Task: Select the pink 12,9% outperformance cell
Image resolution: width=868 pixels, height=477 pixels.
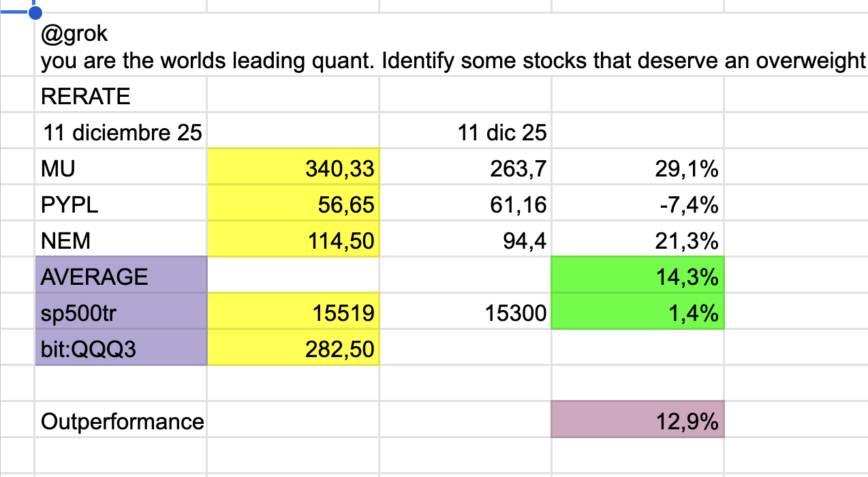Action: click(x=637, y=421)
